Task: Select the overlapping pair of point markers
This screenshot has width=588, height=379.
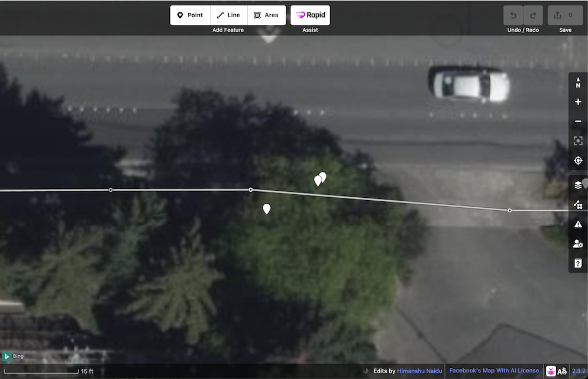Action: click(320, 179)
